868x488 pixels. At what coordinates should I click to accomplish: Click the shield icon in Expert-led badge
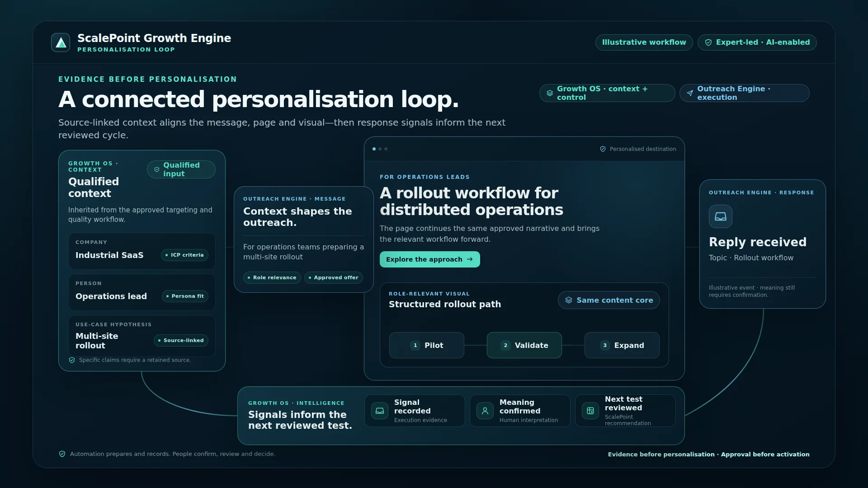pyautogui.click(x=708, y=42)
